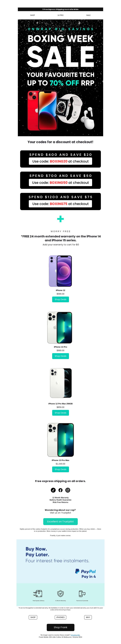Click the 12 Month Warranty shield icon
This screenshot has width=121, height=644.
[60, 593]
